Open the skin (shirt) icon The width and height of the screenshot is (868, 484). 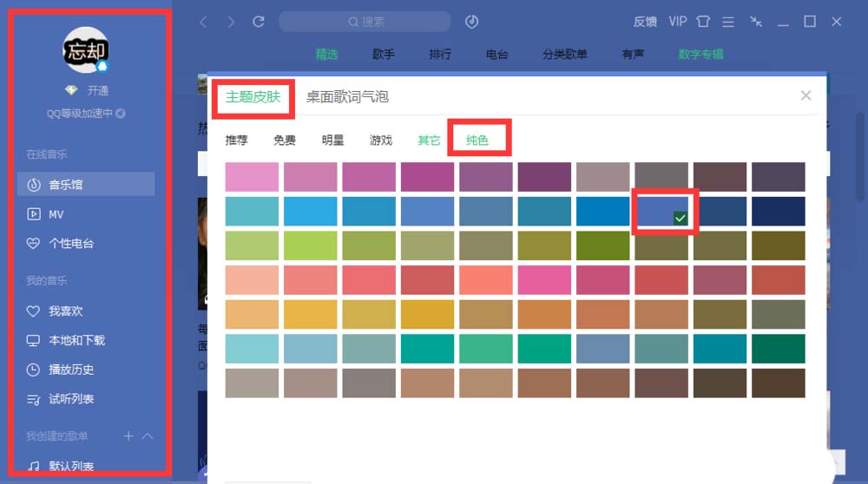click(703, 22)
